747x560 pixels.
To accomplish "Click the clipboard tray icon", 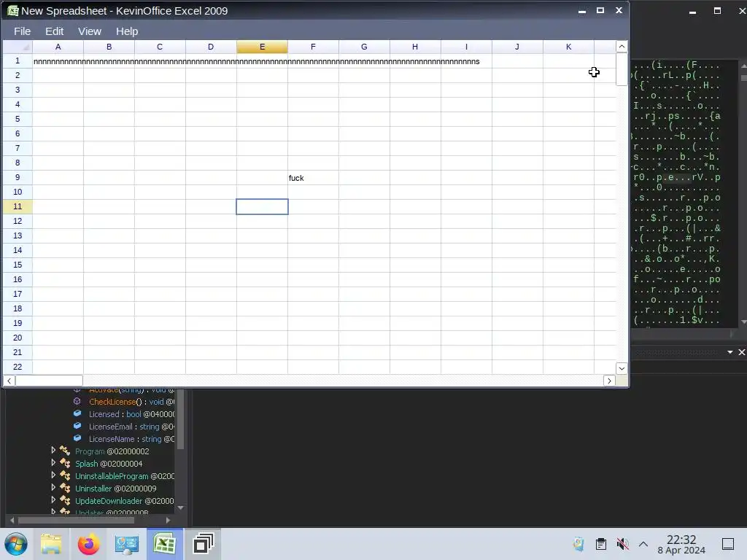I will click(x=601, y=544).
